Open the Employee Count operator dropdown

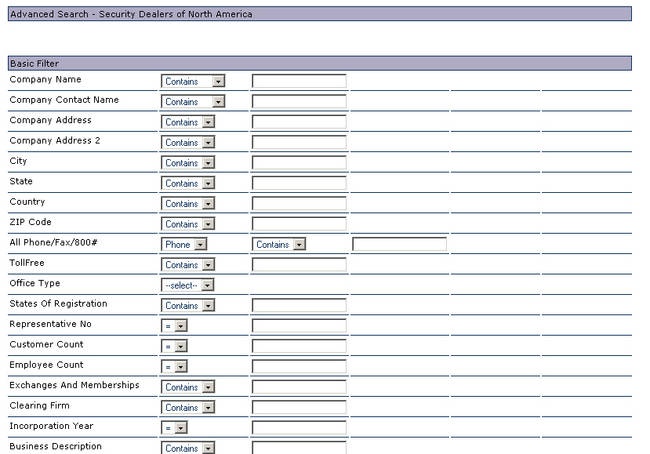point(175,367)
